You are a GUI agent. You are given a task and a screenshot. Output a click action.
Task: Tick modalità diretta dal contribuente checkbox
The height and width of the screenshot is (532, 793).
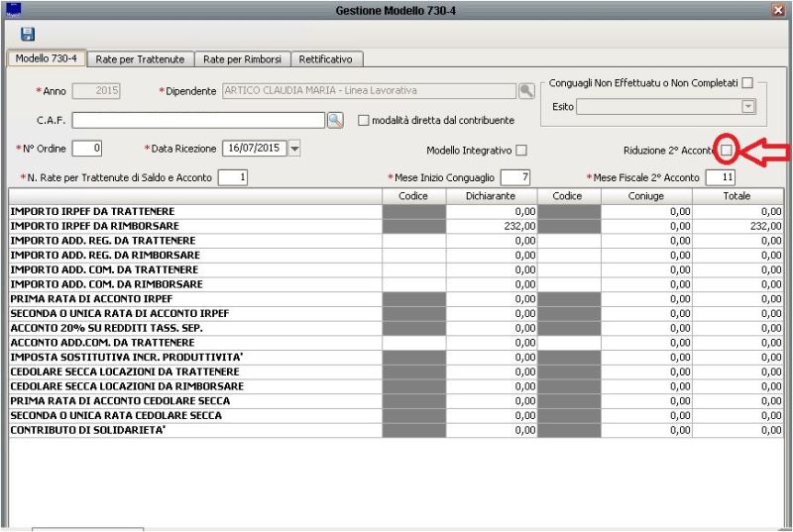364,121
